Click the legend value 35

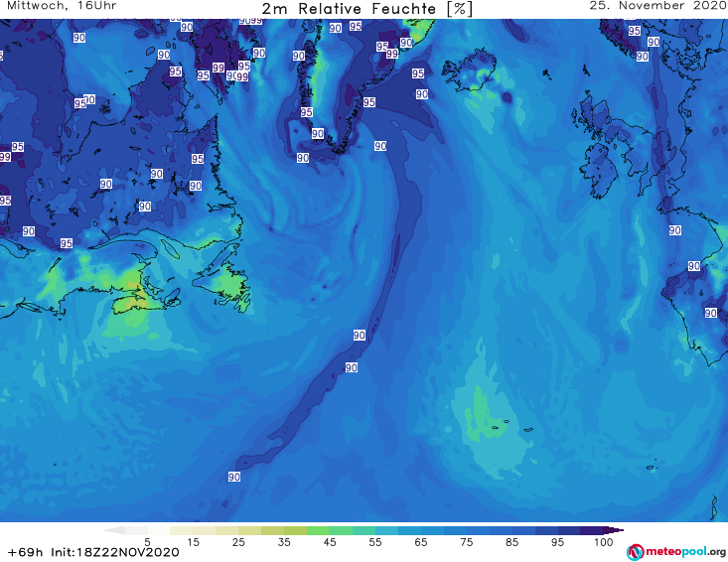[284, 542]
